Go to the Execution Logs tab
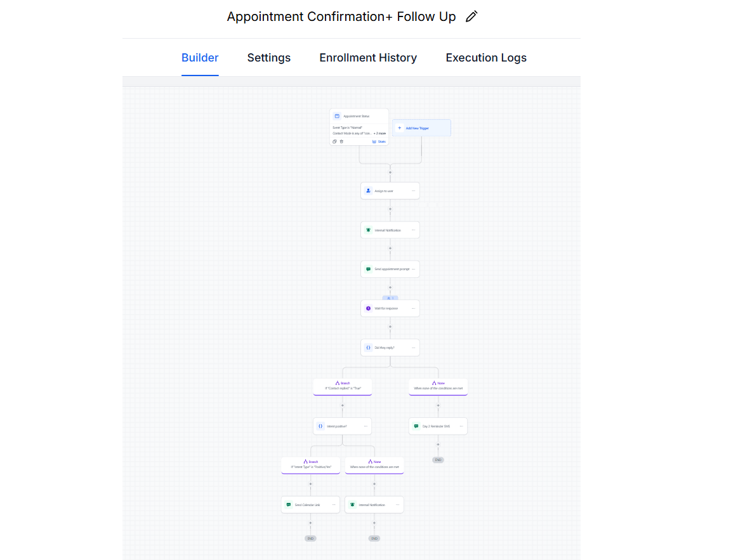 click(x=486, y=58)
